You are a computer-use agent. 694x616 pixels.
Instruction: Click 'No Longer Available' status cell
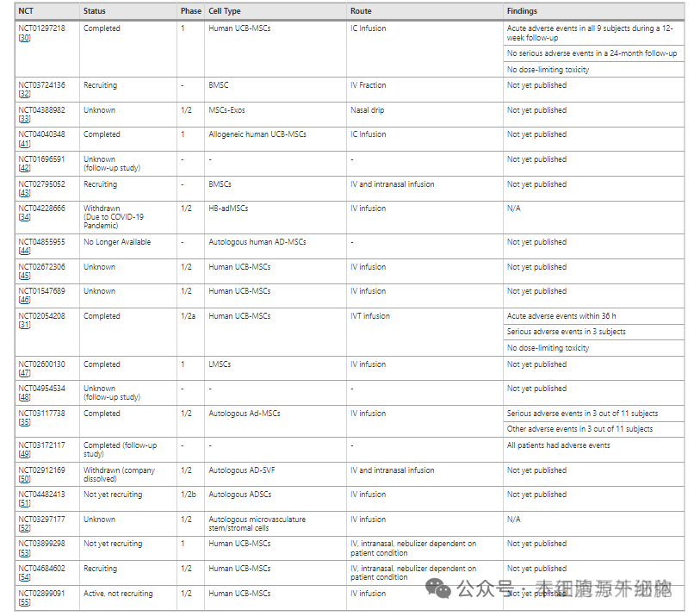click(x=117, y=242)
